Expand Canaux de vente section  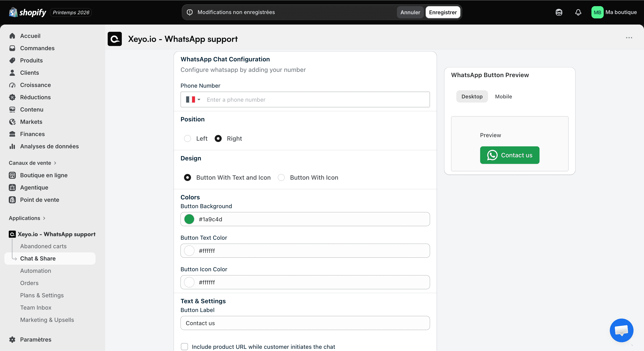coord(32,163)
